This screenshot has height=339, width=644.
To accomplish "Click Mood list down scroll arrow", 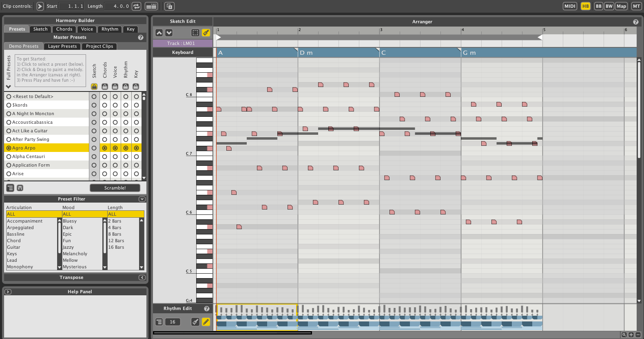I will coord(105,268).
